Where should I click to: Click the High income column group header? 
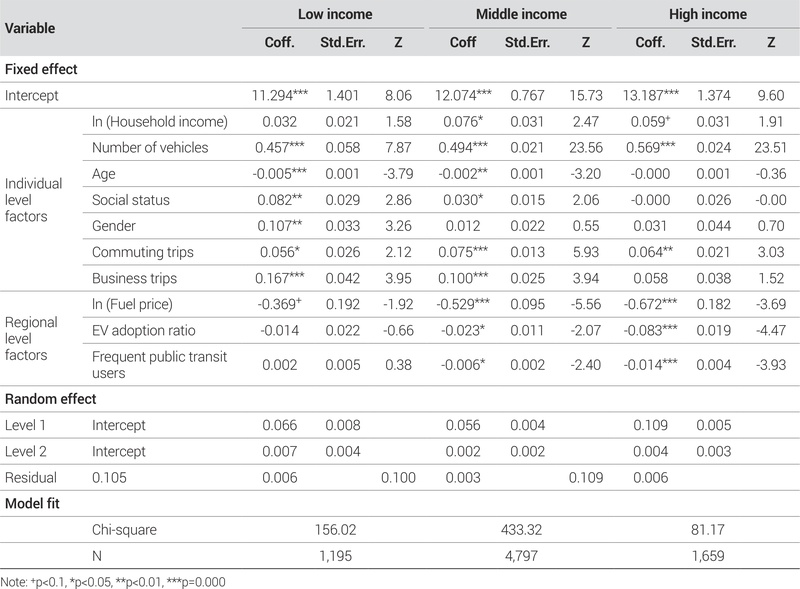tap(706, 15)
